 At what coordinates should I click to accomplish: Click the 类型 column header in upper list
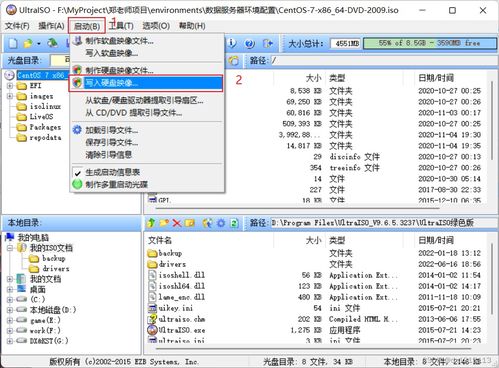tap(337, 78)
